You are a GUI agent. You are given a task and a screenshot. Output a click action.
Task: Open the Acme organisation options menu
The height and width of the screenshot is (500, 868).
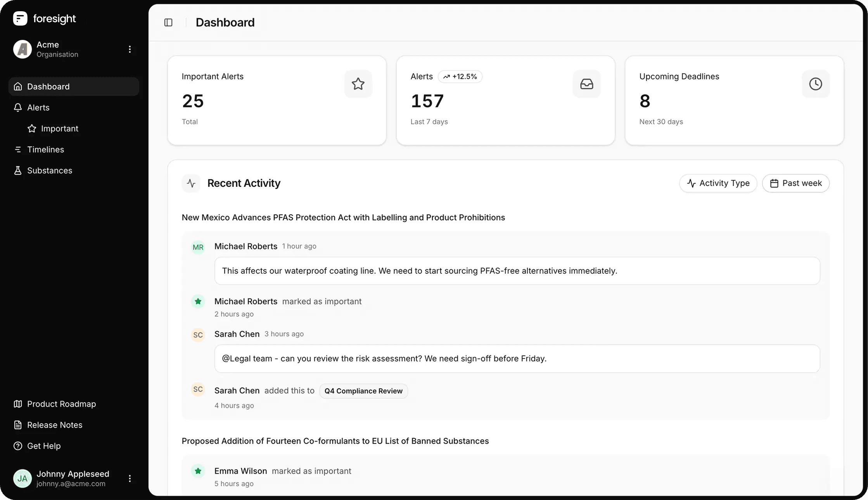coord(130,49)
